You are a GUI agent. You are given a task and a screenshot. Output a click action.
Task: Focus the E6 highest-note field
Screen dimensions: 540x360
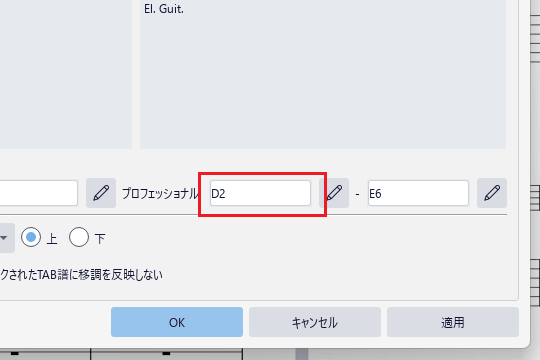point(418,193)
